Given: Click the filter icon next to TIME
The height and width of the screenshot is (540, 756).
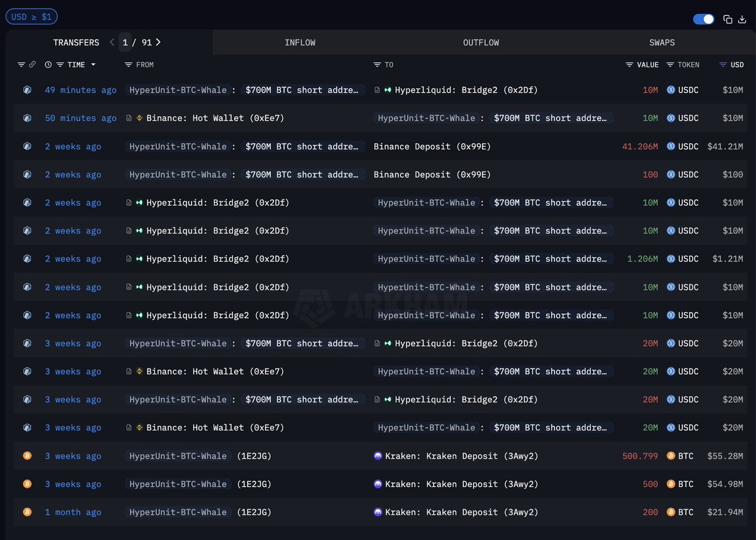Looking at the screenshot, I should pyautogui.click(x=60, y=65).
